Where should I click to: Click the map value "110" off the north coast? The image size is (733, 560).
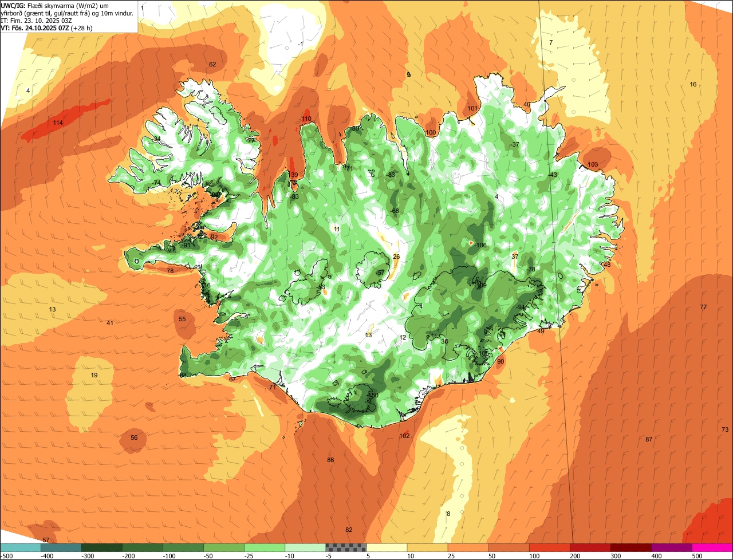tap(306, 119)
